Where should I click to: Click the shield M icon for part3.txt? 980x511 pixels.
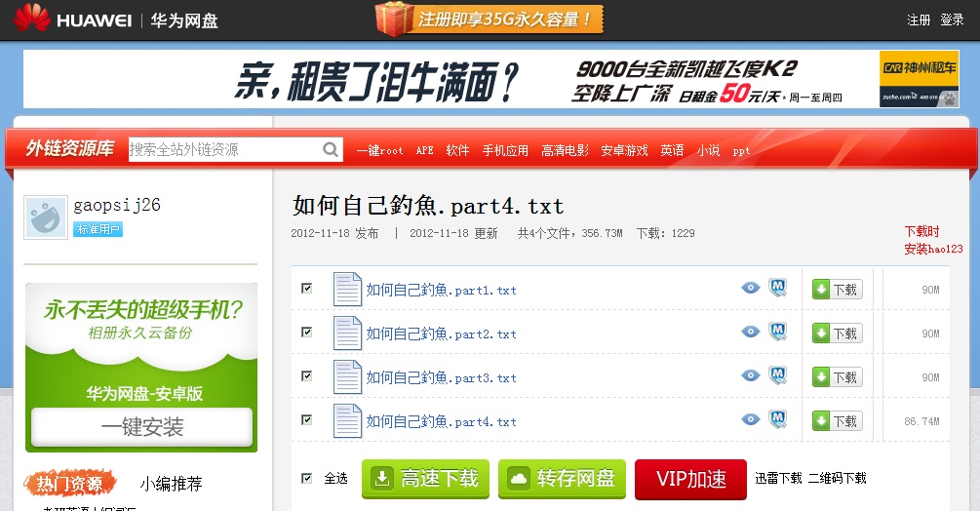777,374
